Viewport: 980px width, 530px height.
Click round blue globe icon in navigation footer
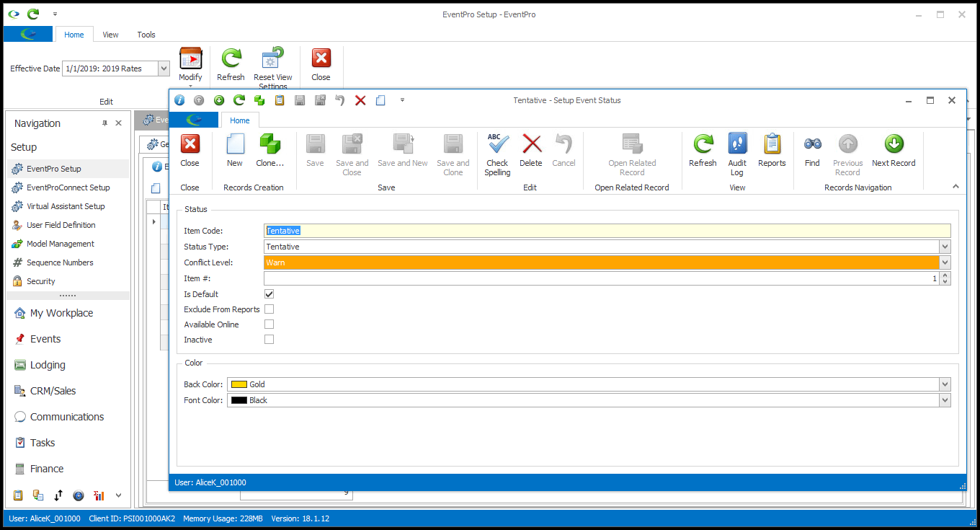point(79,495)
